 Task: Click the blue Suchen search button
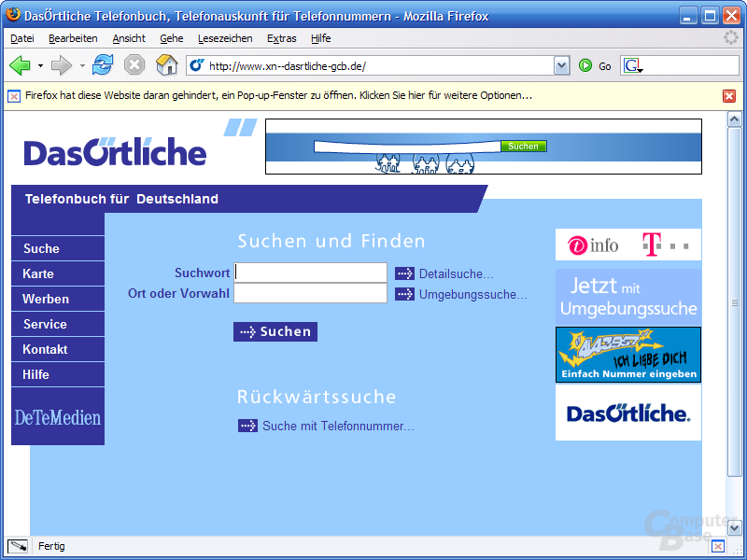[275, 332]
